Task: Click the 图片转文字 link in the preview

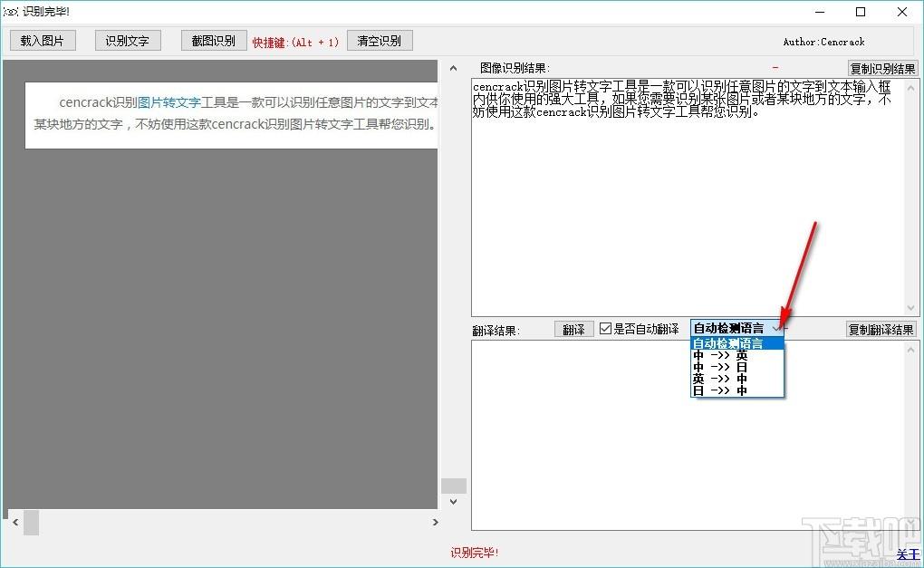Action: point(169,102)
